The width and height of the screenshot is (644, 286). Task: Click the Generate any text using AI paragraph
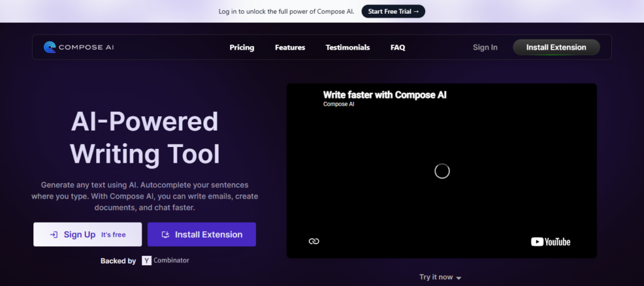[145, 196]
